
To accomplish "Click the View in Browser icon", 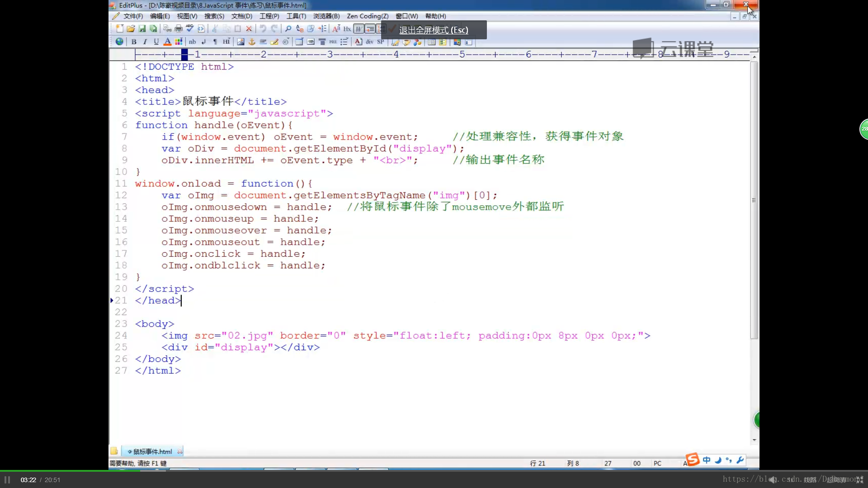I will 201,29.
